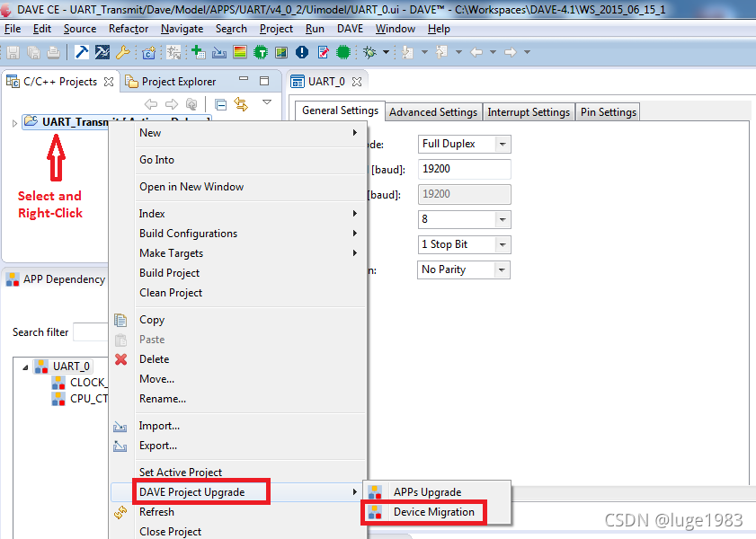Click the desired baud rate field 19200

(x=465, y=169)
